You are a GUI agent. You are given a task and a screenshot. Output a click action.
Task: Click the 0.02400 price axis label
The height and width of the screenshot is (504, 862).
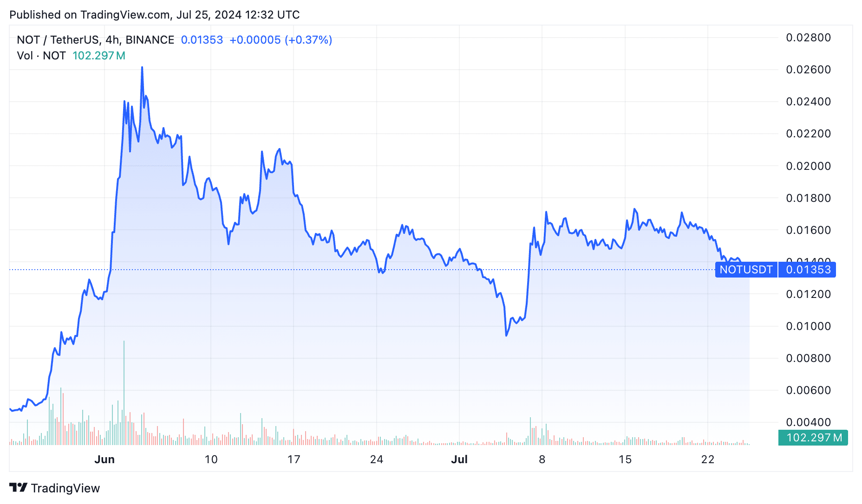809,102
